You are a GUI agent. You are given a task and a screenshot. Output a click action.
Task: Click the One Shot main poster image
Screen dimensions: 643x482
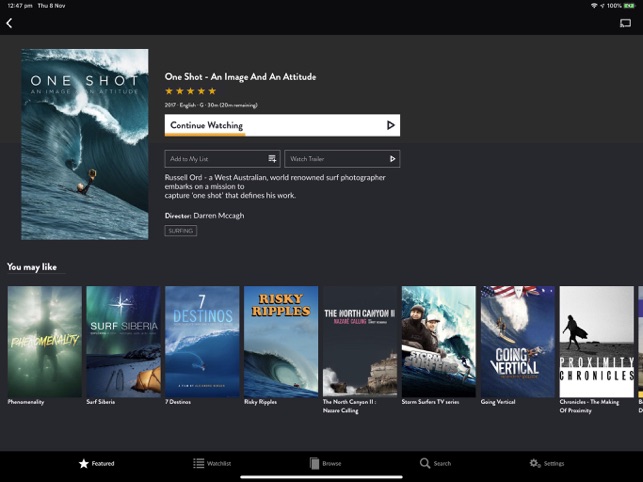pos(85,144)
